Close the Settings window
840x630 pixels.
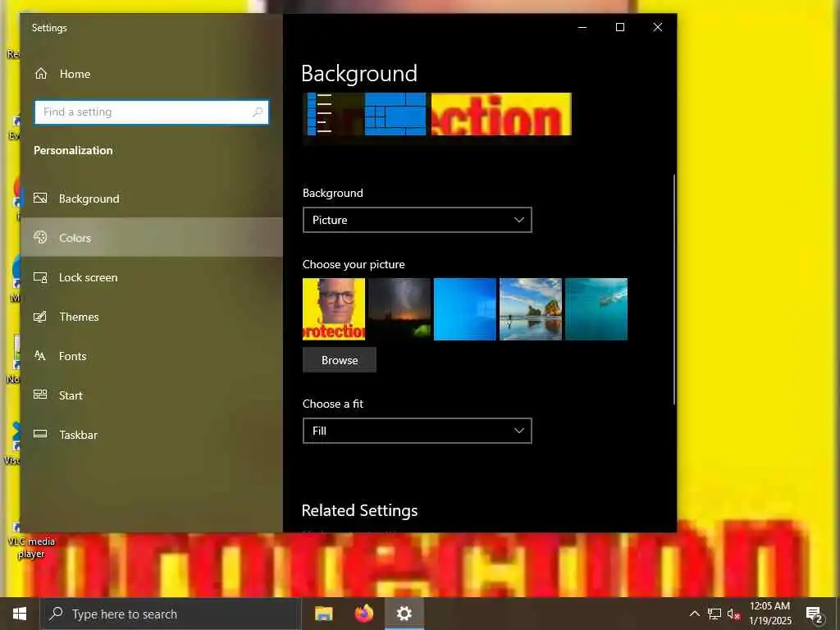pyautogui.click(x=658, y=27)
